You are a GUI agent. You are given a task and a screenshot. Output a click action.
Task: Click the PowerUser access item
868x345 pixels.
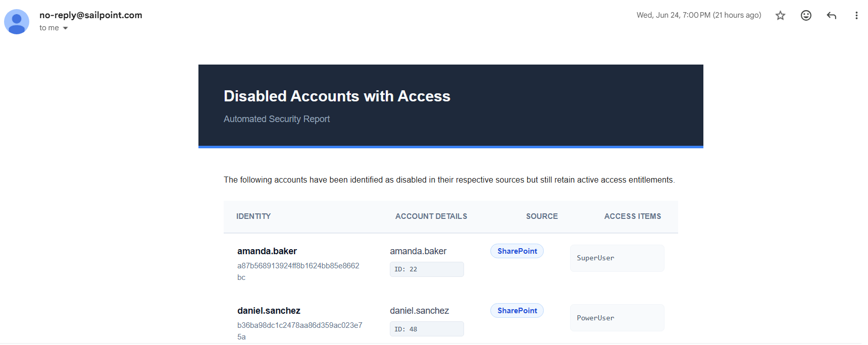[x=617, y=318]
